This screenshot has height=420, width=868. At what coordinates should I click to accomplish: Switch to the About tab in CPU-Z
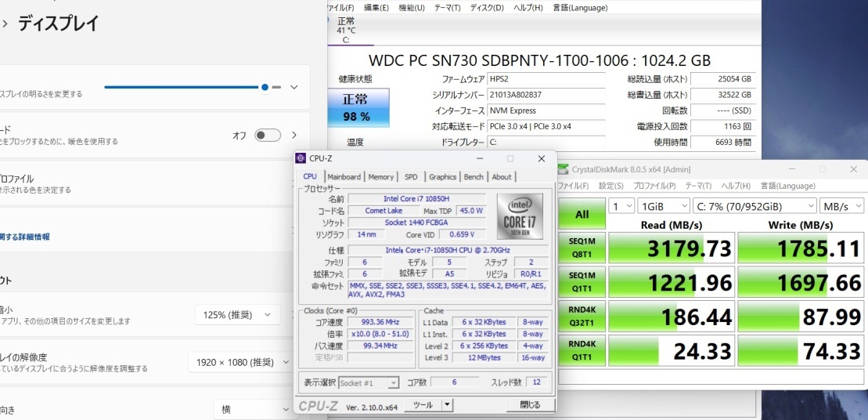pos(502,177)
